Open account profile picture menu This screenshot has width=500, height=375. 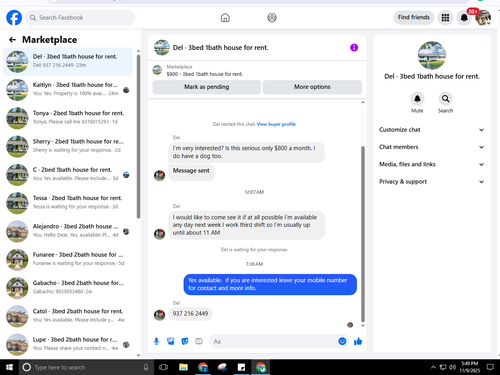(x=483, y=18)
